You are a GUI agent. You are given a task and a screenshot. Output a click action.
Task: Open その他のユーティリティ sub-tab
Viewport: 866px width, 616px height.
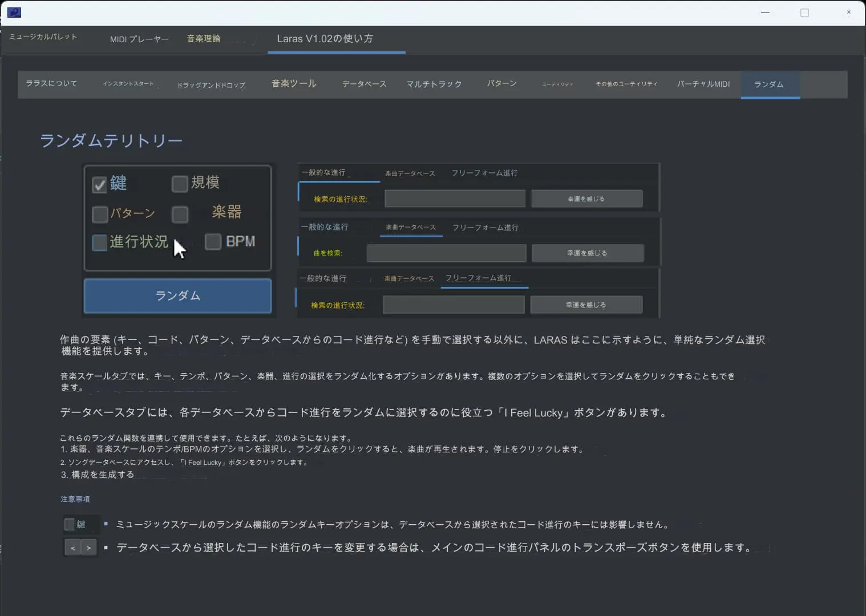(626, 84)
